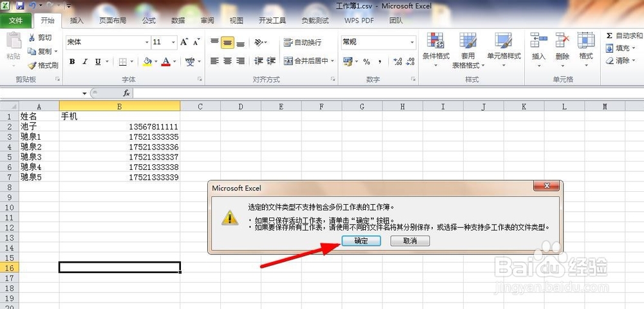Toggle bold formatting (B)
This screenshot has height=309, width=644.
(x=72, y=62)
